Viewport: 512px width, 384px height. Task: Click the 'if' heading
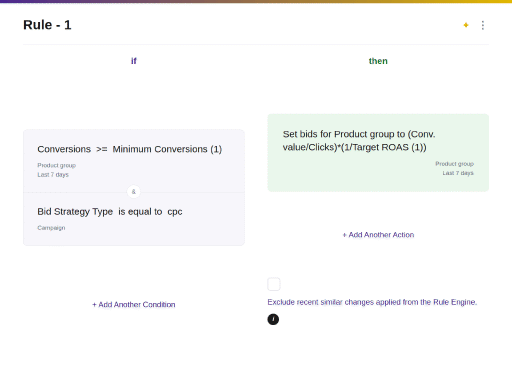click(x=134, y=61)
